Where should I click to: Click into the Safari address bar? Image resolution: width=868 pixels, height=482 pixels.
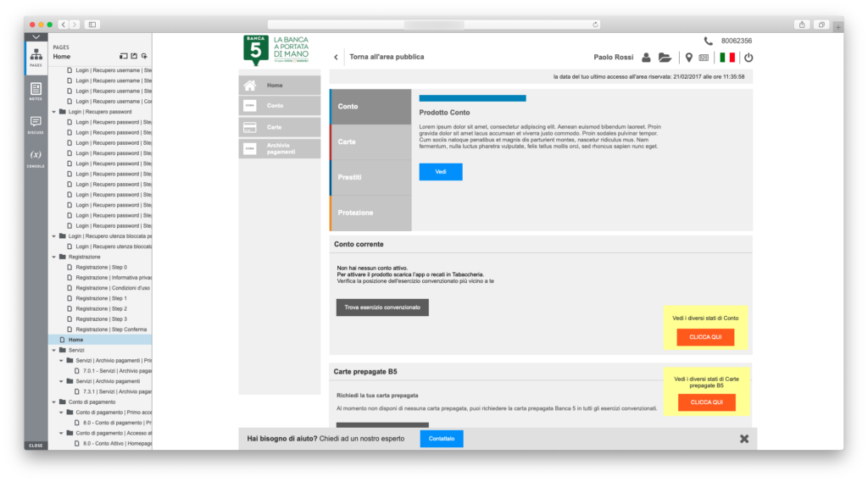(433, 25)
